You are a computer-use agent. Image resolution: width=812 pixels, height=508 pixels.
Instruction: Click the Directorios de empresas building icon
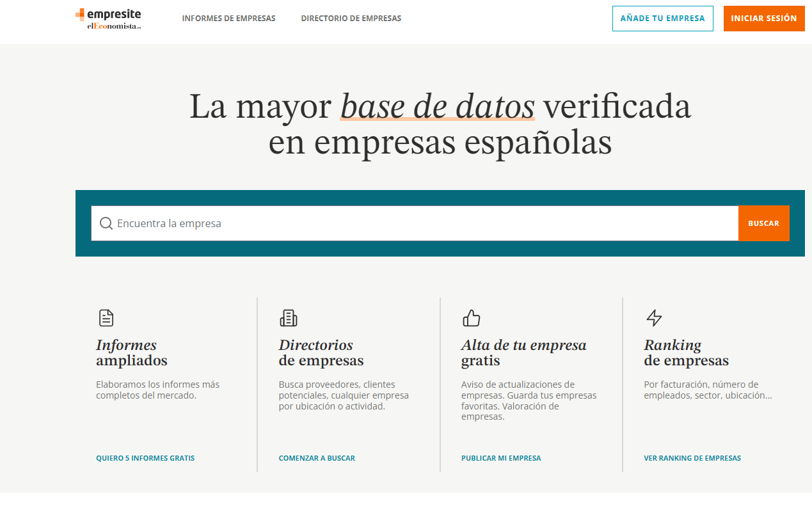pos(288,318)
